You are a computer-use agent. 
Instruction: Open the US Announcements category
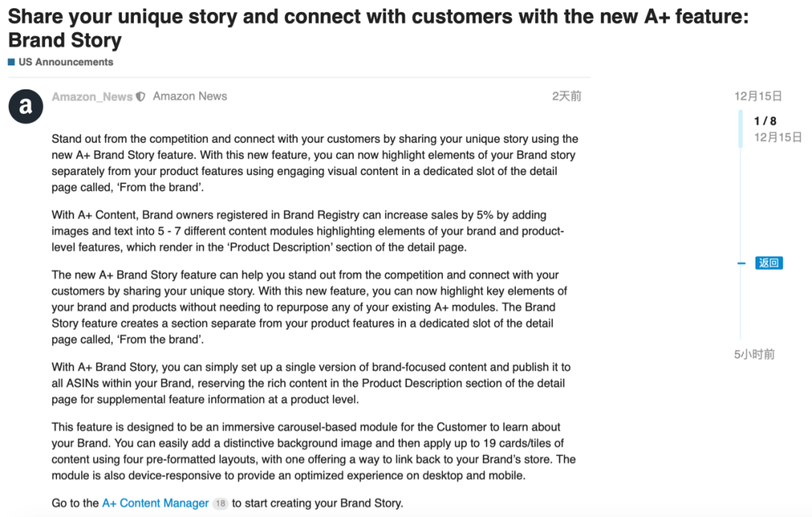point(65,62)
